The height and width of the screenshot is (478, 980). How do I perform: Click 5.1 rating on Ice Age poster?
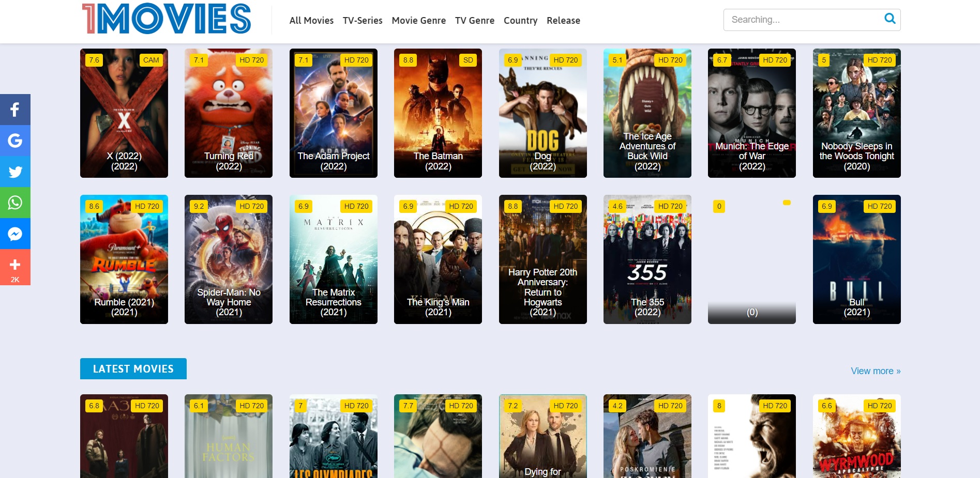point(617,60)
